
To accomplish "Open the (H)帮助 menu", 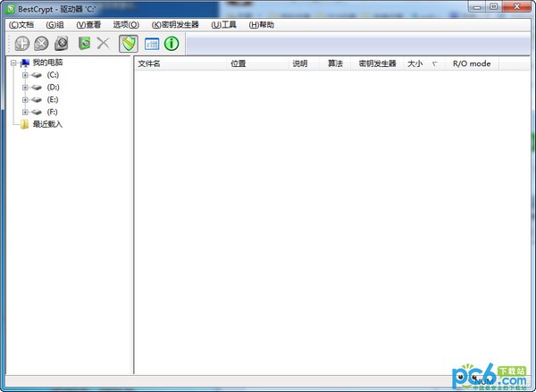I will click(262, 25).
